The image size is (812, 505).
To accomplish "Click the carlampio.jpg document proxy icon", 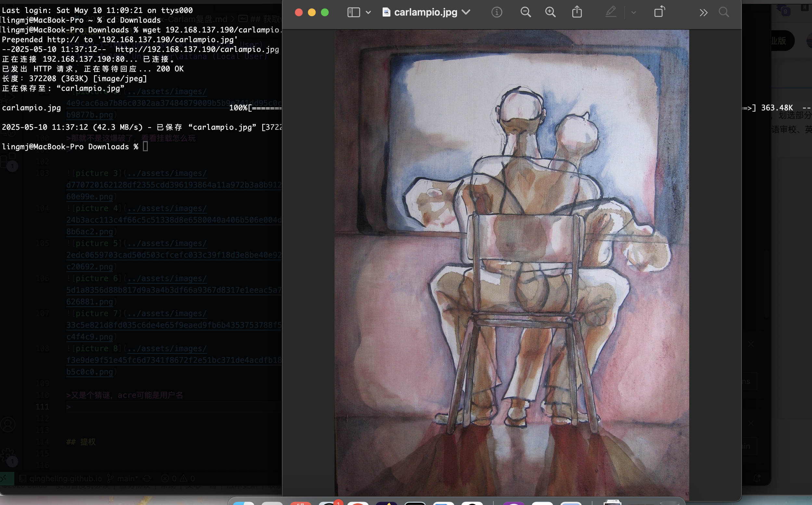I will pyautogui.click(x=386, y=12).
